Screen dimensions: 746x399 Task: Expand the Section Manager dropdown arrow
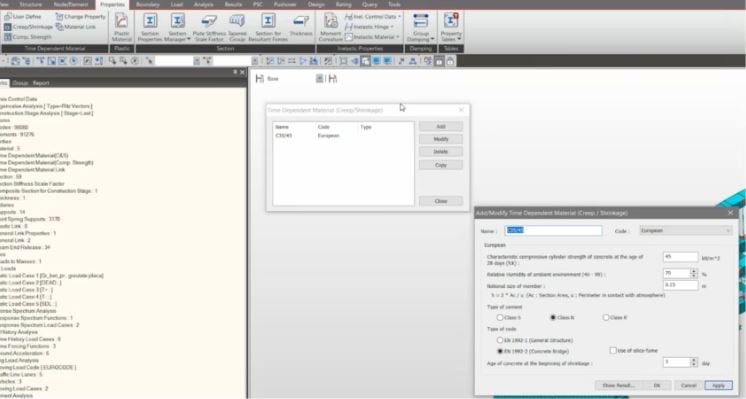coord(189,39)
